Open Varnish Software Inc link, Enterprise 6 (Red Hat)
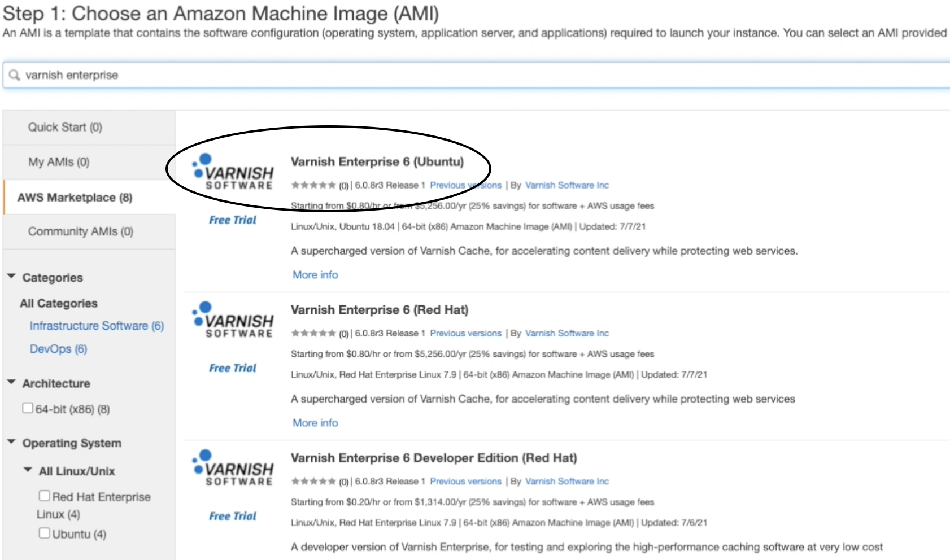This screenshot has width=950, height=560. click(567, 333)
